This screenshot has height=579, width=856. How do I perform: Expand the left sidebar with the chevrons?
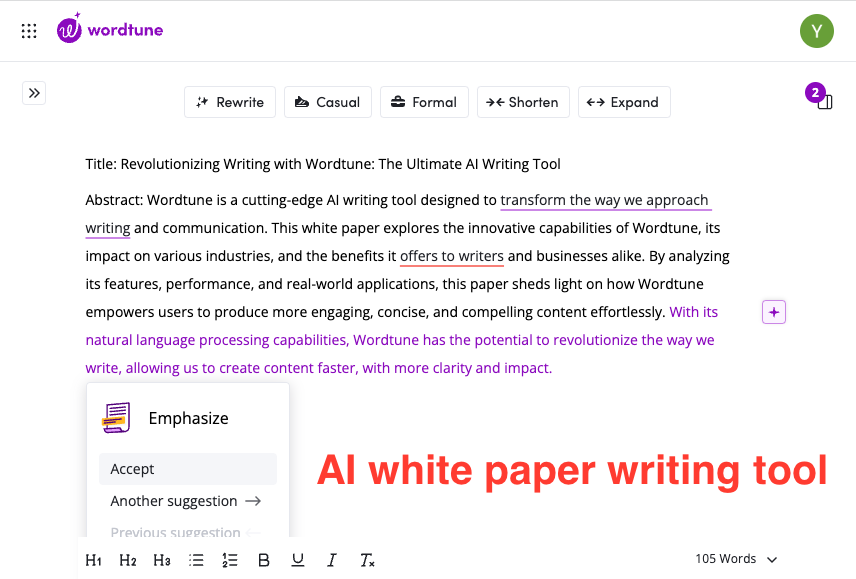(x=34, y=92)
